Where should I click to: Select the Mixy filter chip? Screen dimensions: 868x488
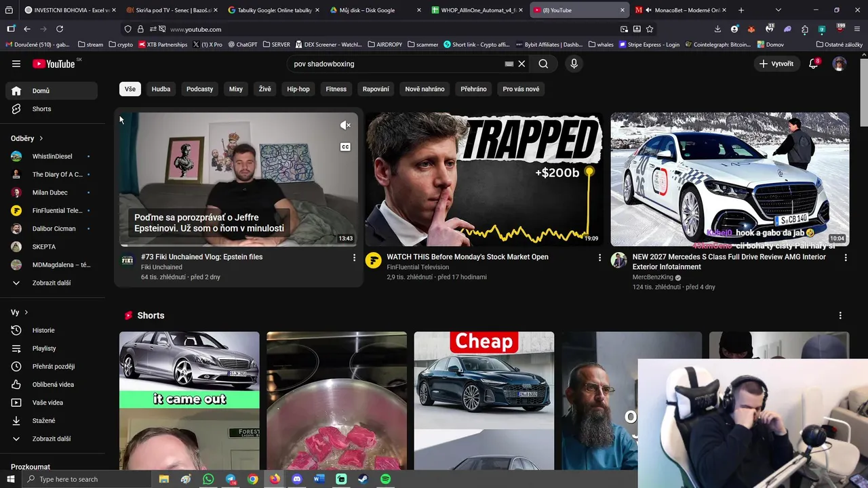(236, 89)
